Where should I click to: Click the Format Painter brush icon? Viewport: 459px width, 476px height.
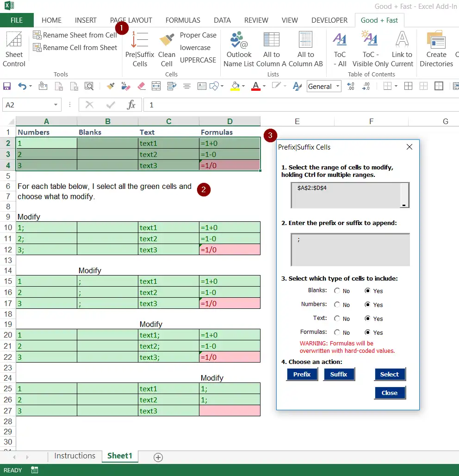coord(111,86)
